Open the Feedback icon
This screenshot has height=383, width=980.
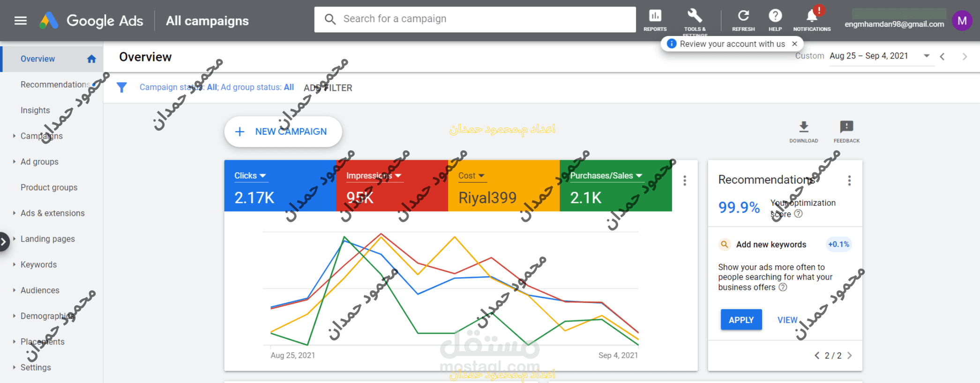(x=846, y=127)
